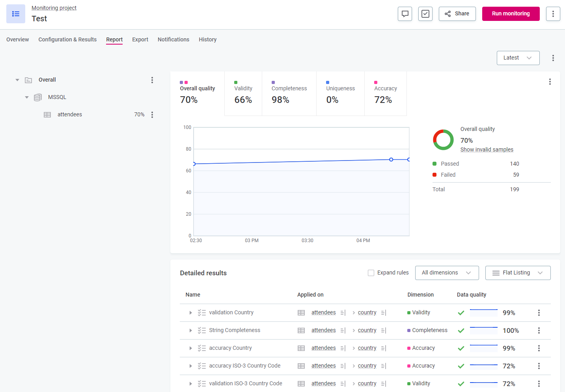The width and height of the screenshot is (565, 392).
Task: Select the Validity dimension card
Action: [243, 94]
